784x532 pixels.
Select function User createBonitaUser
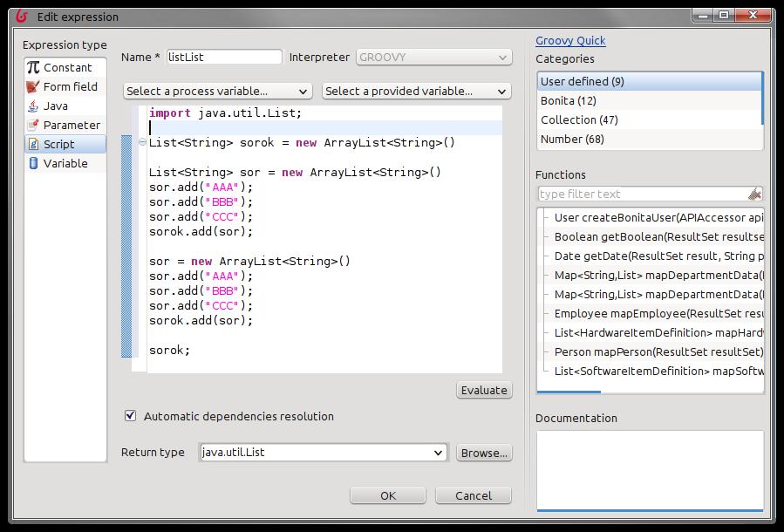pos(658,217)
